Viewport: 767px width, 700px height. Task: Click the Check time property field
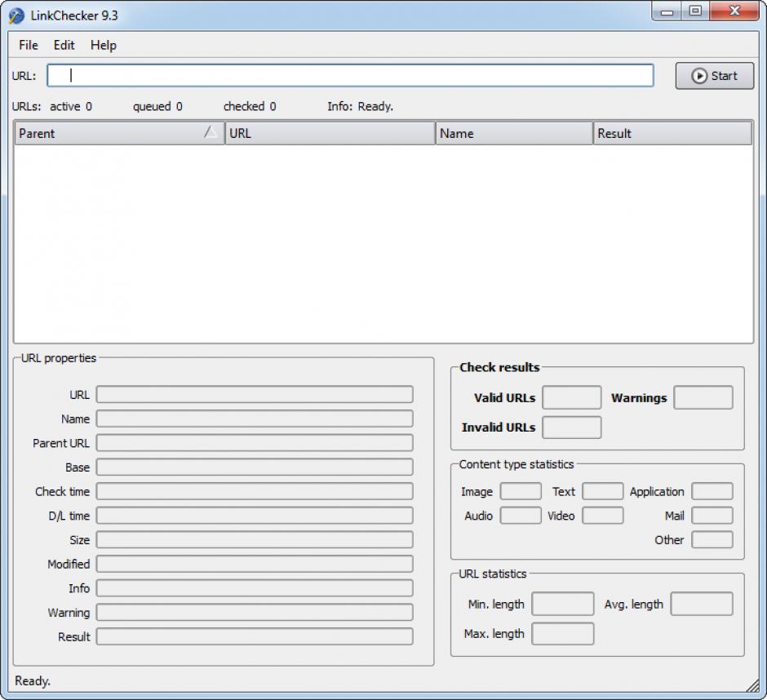(x=255, y=491)
